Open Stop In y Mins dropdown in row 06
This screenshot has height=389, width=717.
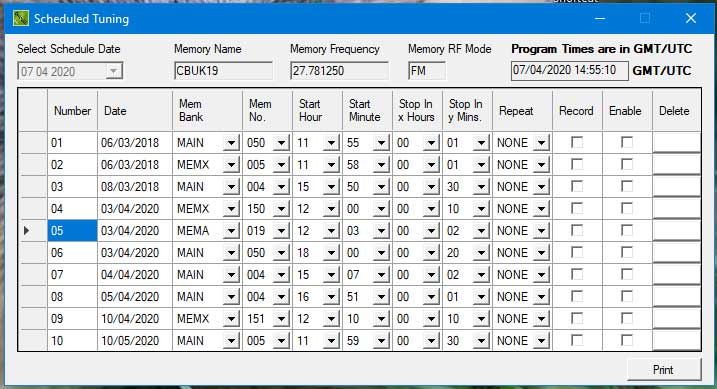pos(481,253)
